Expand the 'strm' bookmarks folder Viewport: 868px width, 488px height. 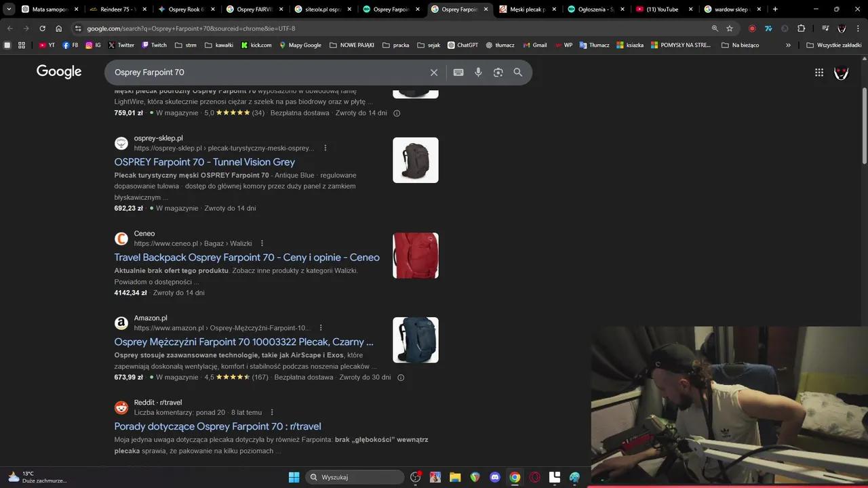(186, 45)
